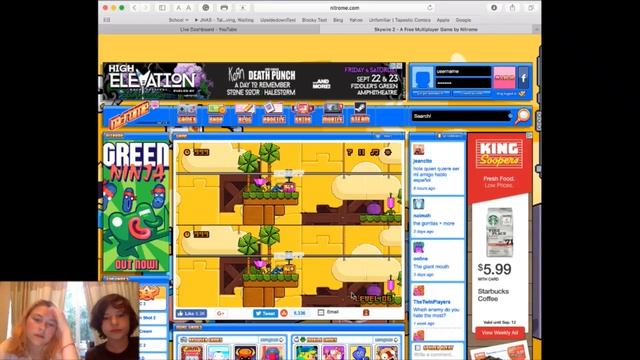
Task: Open the Safari downloads icon
Action: 494,8
